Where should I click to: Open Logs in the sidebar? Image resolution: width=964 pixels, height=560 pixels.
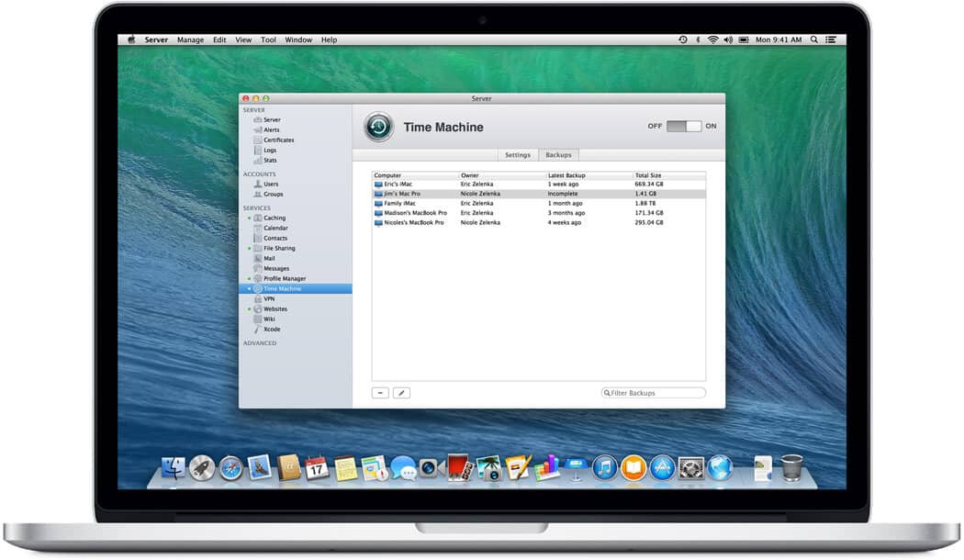[265, 150]
